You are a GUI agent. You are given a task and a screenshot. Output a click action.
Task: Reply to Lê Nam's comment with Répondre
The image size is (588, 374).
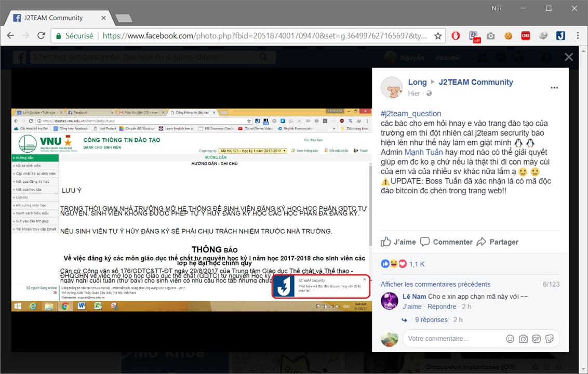pyautogui.click(x=442, y=306)
